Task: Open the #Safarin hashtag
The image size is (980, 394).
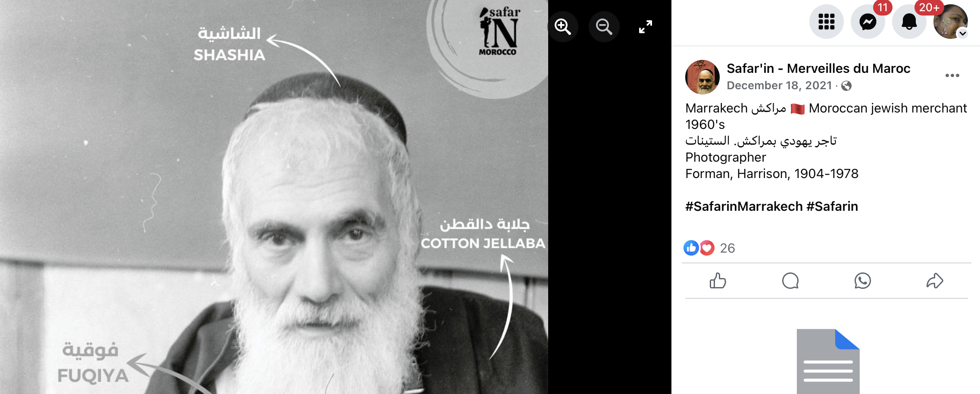Action: (x=832, y=206)
